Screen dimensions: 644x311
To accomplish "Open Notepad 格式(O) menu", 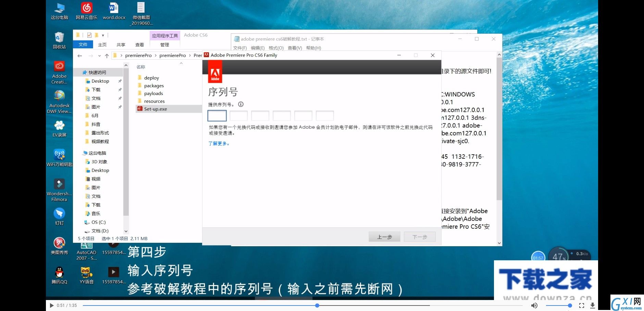I will (x=276, y=48).
